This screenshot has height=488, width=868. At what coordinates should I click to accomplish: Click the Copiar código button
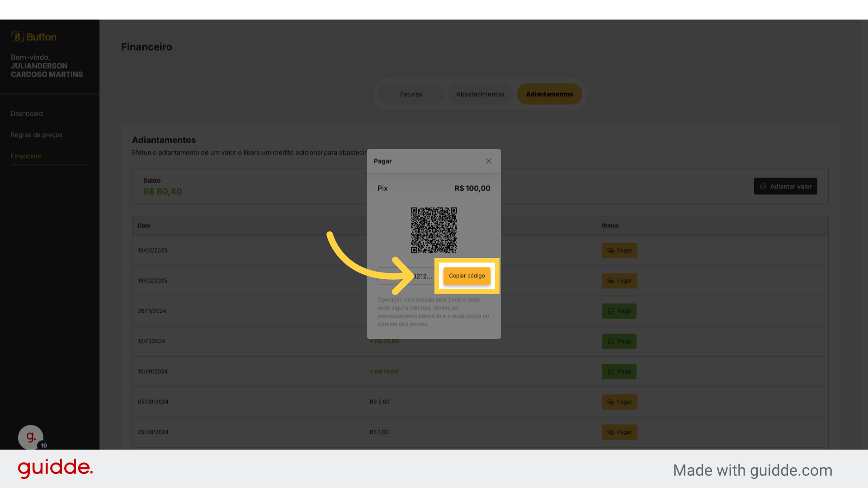[x=467, y=276]
